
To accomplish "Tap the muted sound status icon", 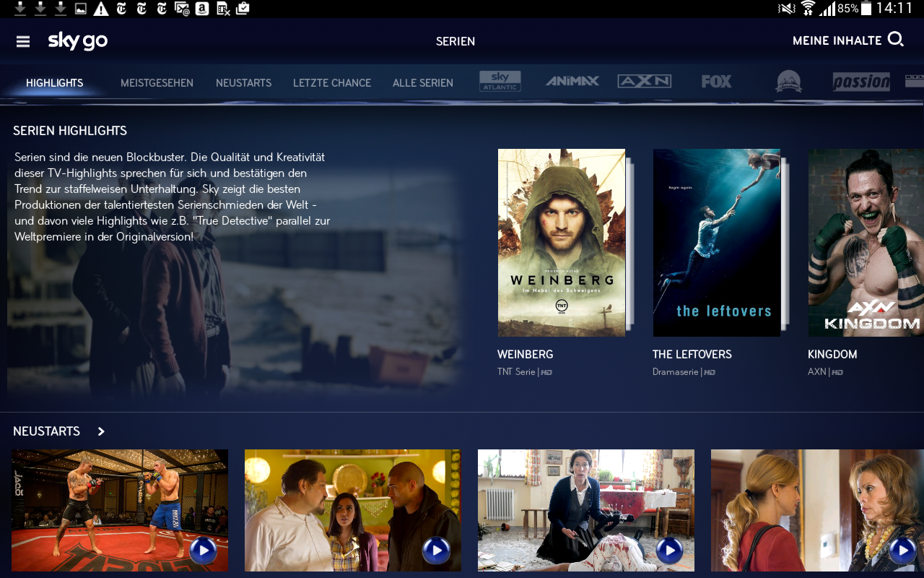I will 786,9.
